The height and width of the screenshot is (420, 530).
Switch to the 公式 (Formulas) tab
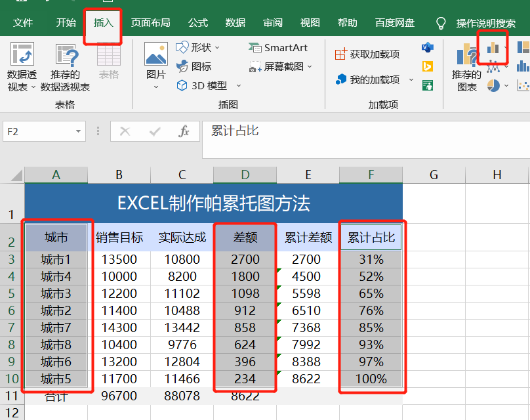[x=198, y=23]
